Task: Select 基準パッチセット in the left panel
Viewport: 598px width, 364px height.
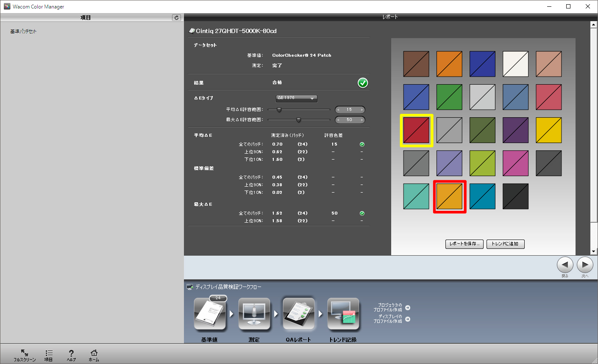Action: (x=24, y=31)
